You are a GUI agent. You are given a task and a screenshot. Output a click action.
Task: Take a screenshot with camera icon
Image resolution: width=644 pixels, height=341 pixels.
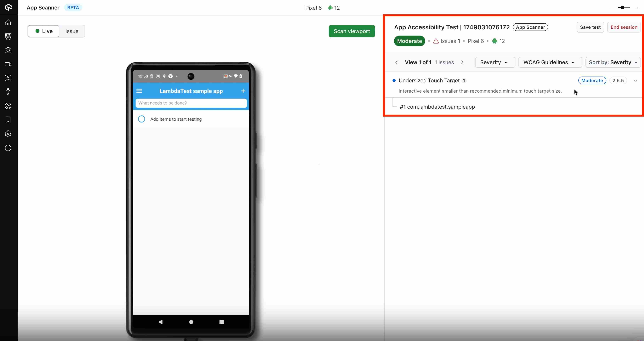8,50
